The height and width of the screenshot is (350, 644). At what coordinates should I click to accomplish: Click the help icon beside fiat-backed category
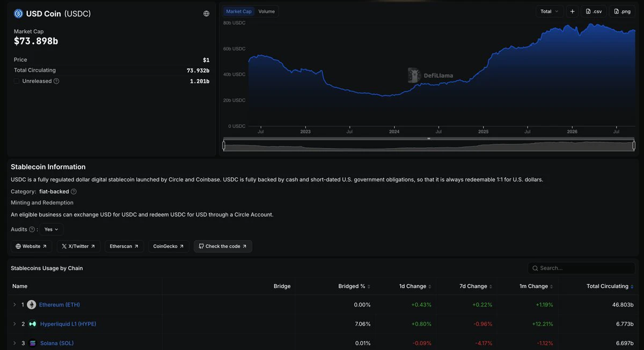pyautogui.click(x=74, y=192)
